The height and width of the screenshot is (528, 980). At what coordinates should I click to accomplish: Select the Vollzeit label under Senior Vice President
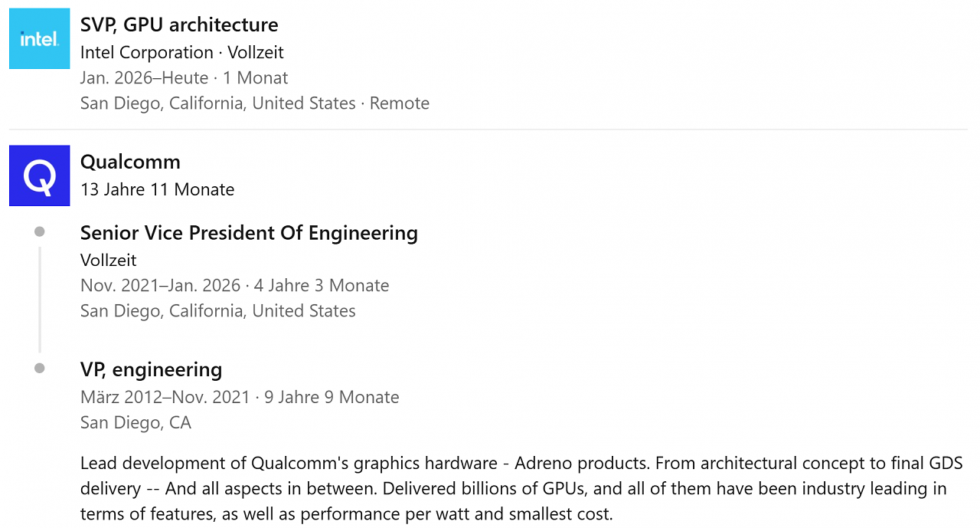pyautogui.click(x=109, y=260)
